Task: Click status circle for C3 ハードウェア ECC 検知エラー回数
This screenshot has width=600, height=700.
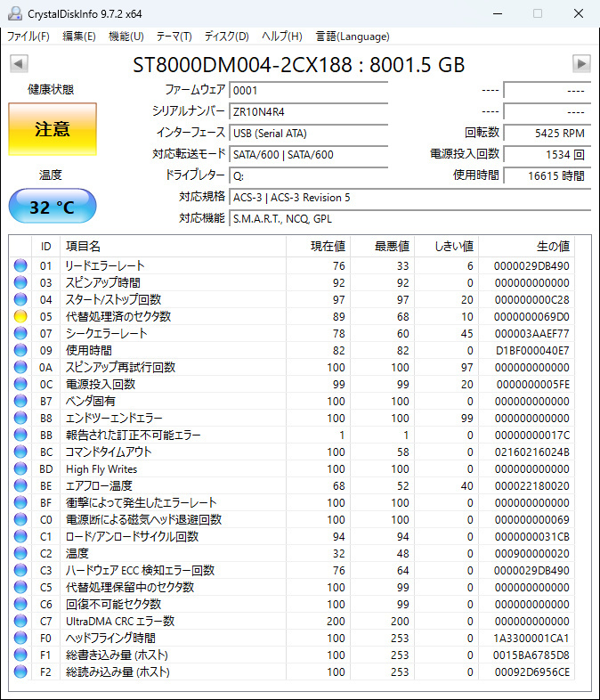Action: pos(20,570)
